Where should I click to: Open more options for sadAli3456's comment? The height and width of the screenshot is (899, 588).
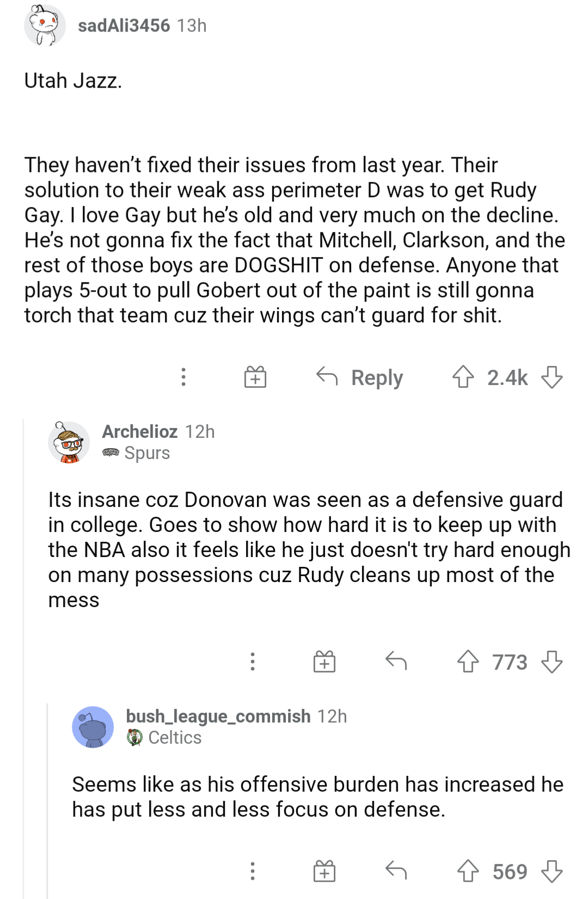click(x=183, y=377)
